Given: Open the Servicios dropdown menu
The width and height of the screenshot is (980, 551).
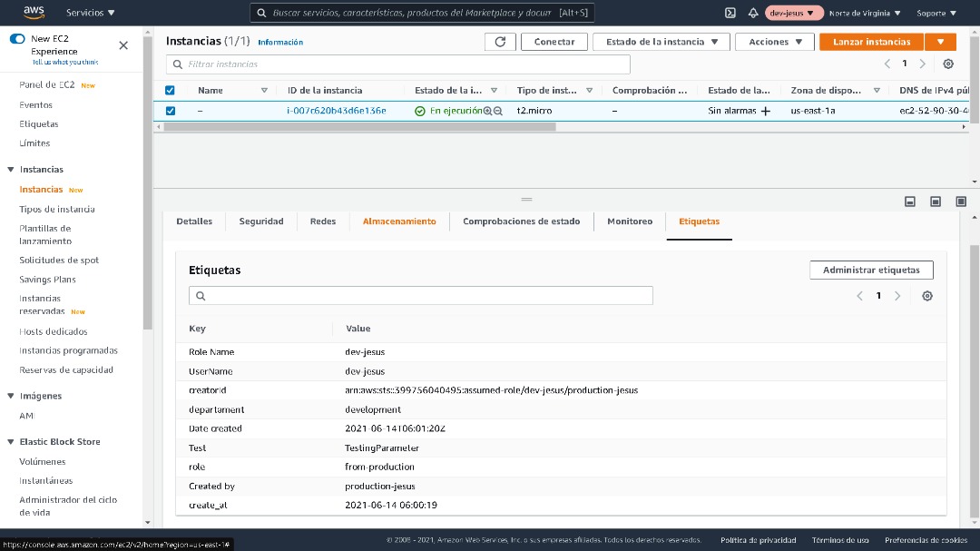Looking at the screenshot, I should [91, 13].
